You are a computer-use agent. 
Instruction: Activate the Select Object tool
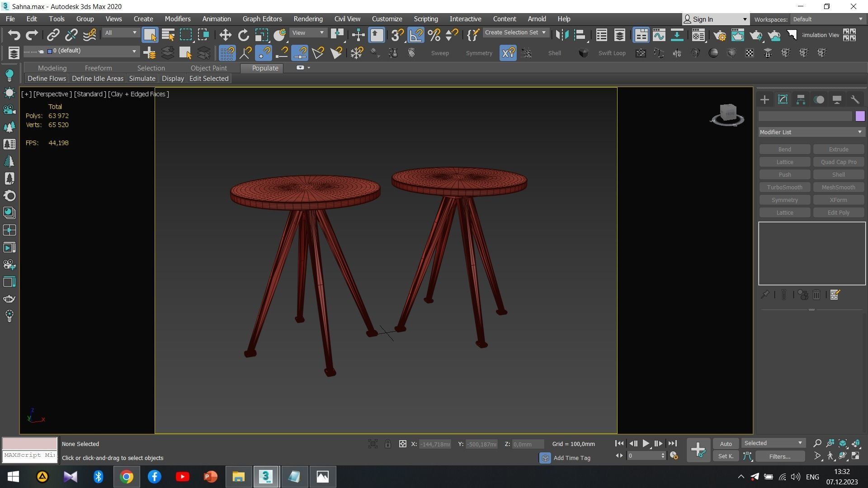pyautogui.click(x=150, y=35)
